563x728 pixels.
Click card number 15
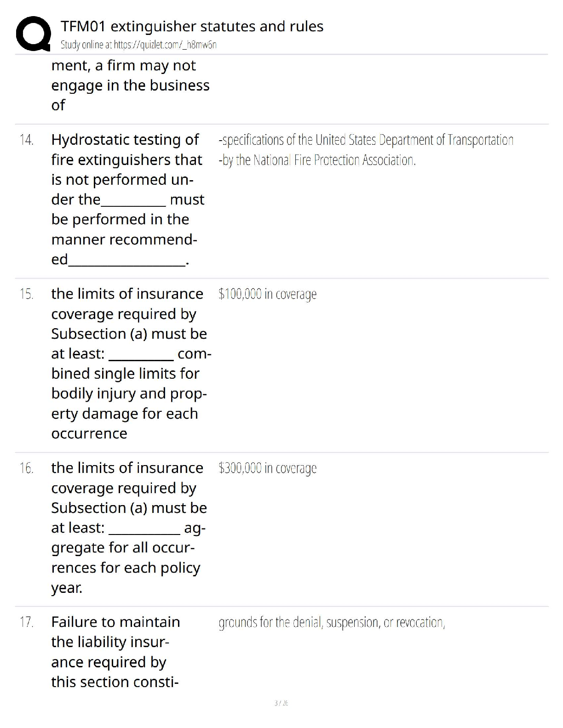click(x=27, y=294)
